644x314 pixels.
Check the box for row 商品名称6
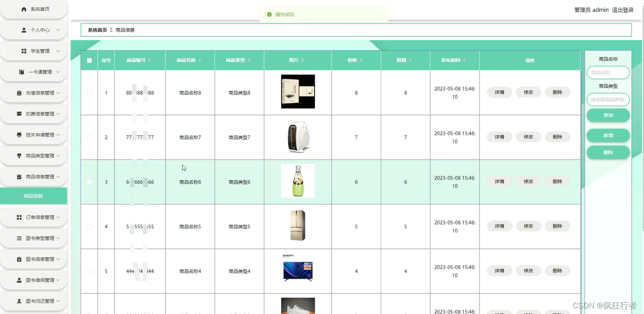[x=89, y=182]
